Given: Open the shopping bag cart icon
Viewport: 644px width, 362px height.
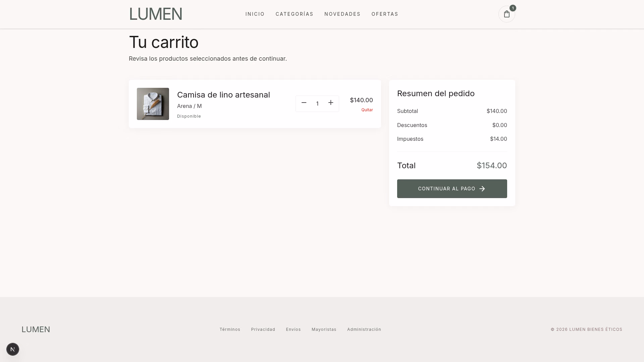Looking at the screenshot, I should pos(506,14).
